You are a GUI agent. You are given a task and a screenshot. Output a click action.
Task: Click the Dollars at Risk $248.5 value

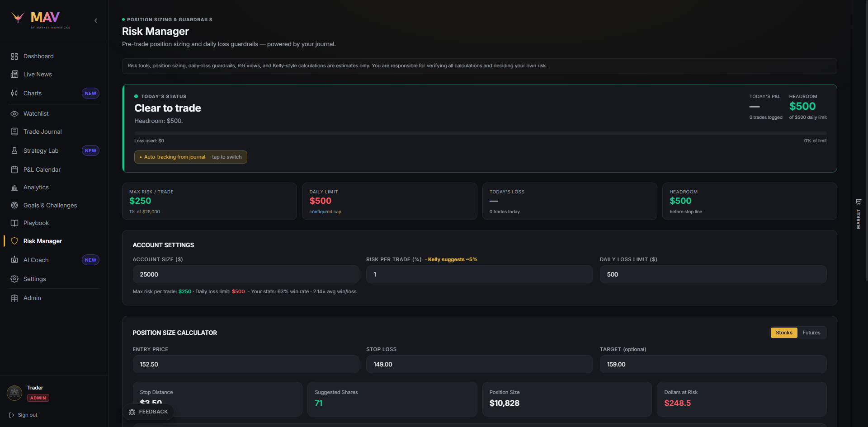(x=677, y=404)
